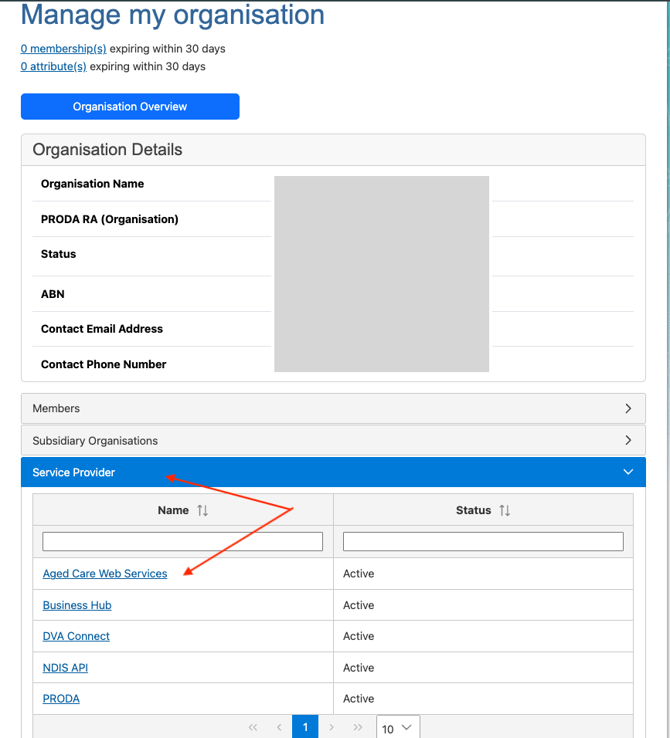
Task: Open the Business Hub link
Action: click(77, 605)
